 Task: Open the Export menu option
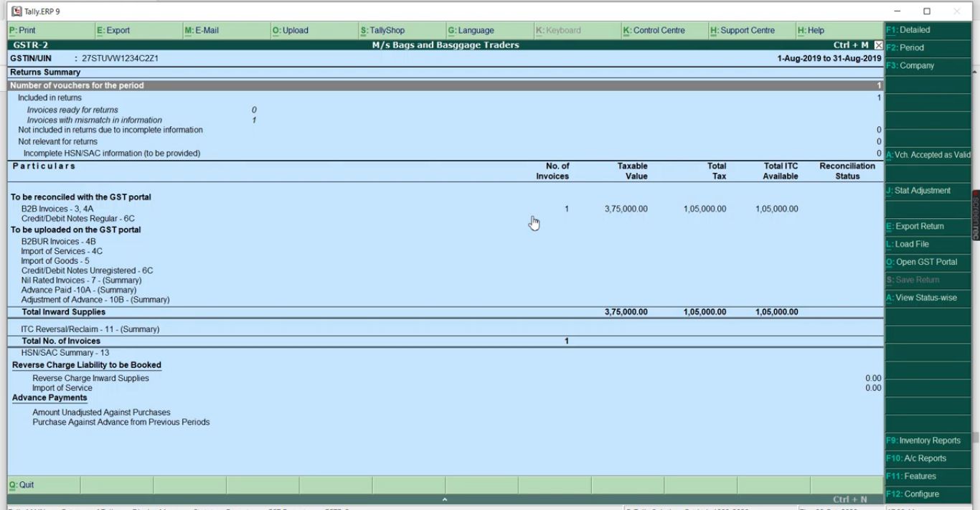pos(113,30)
